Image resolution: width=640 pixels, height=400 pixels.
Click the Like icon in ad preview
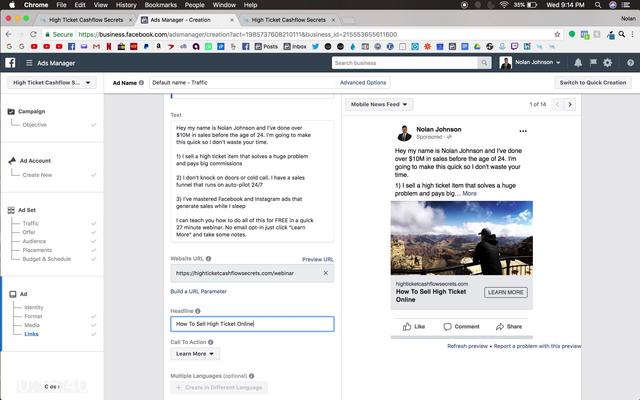click(x=407, y=327)
